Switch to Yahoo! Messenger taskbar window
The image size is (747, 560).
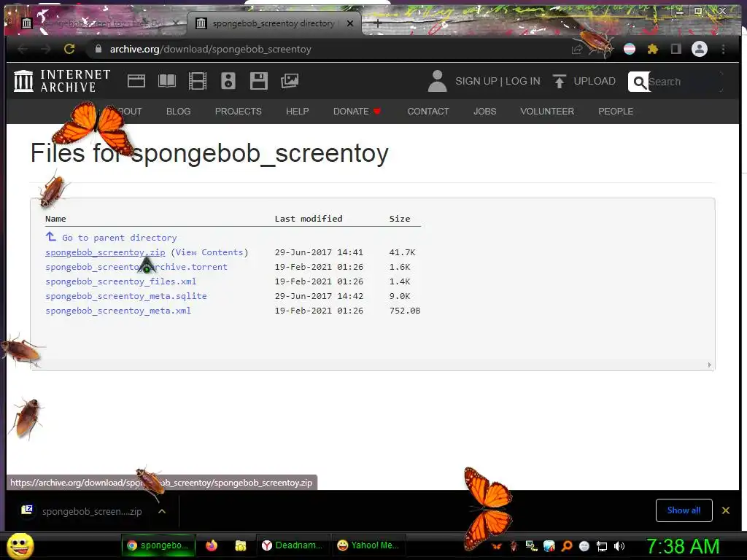coord(368,545)
